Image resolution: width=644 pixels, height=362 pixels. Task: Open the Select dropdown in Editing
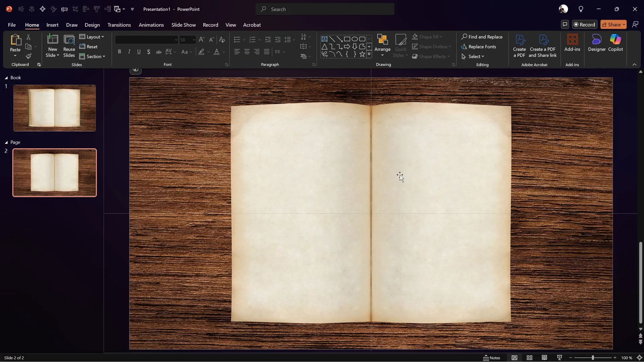click(473, 56)
